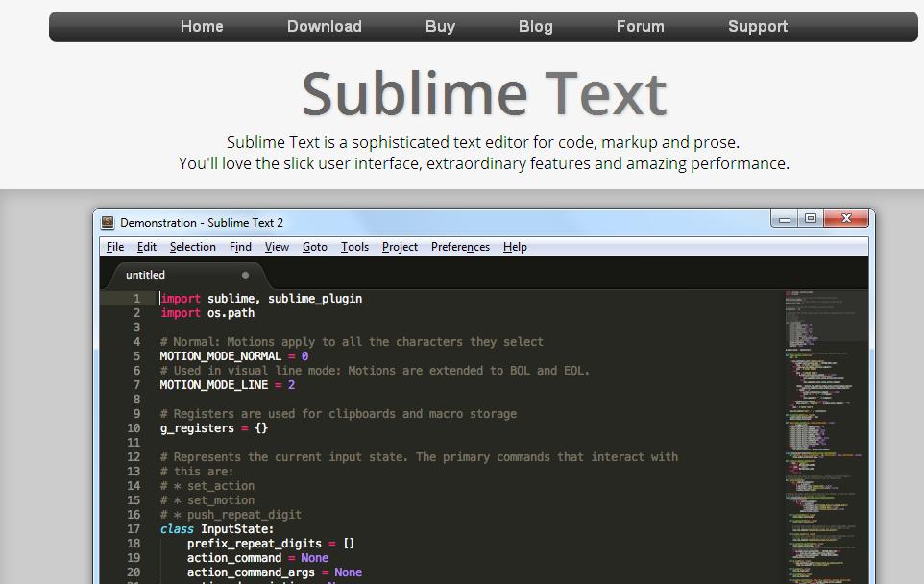Minimize the Demonstration window
Image resolution: width=924 pixels, height=584 pixels.
(x=785, y=219)
